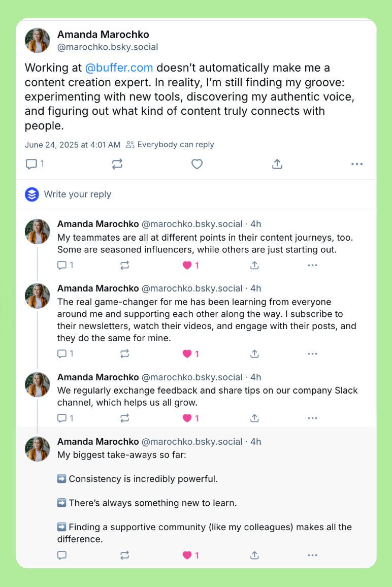Toggle the like on the take-aways post

coord(186,555)
